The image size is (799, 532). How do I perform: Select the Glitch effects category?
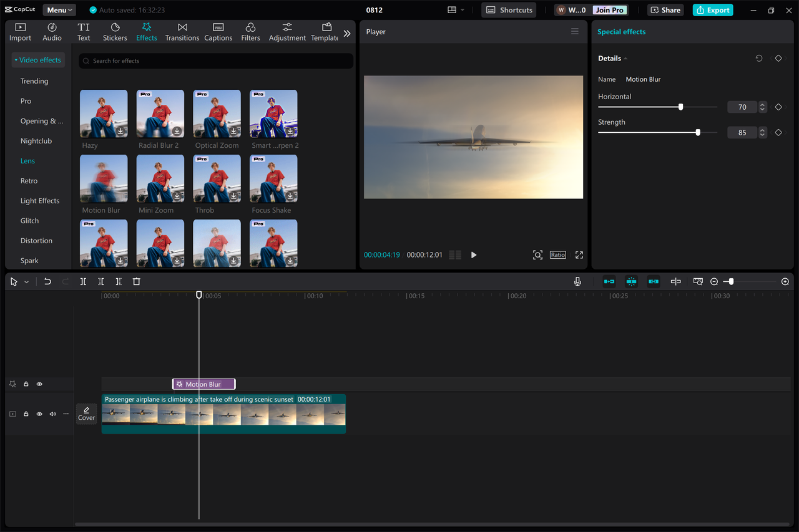click(x=29, y=220)
